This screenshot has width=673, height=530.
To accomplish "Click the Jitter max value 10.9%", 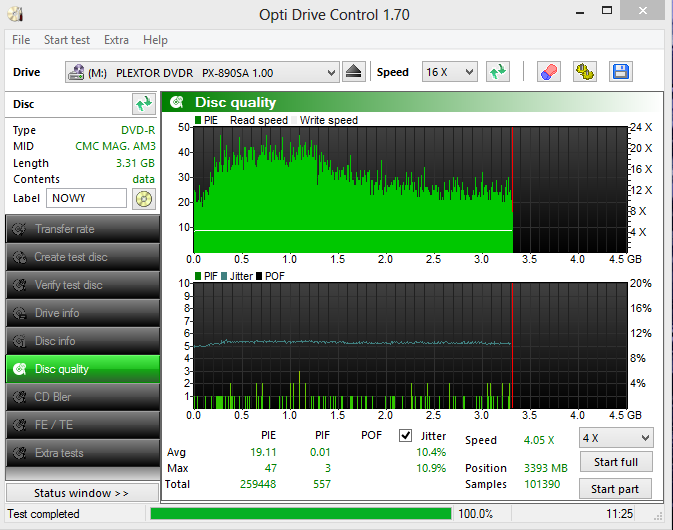I will click(431, 468).
